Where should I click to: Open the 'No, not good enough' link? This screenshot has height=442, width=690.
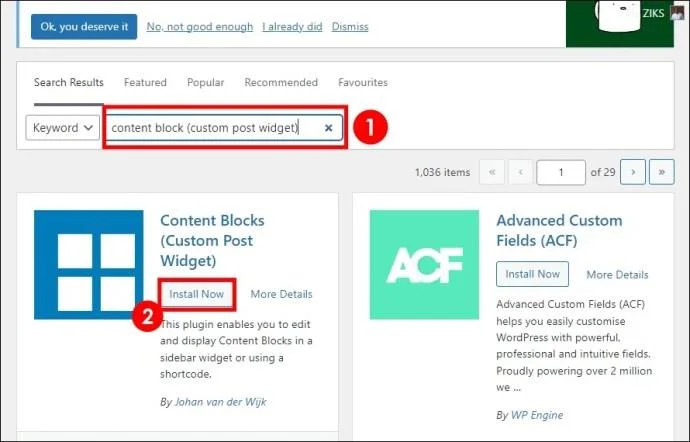[200, 26]
